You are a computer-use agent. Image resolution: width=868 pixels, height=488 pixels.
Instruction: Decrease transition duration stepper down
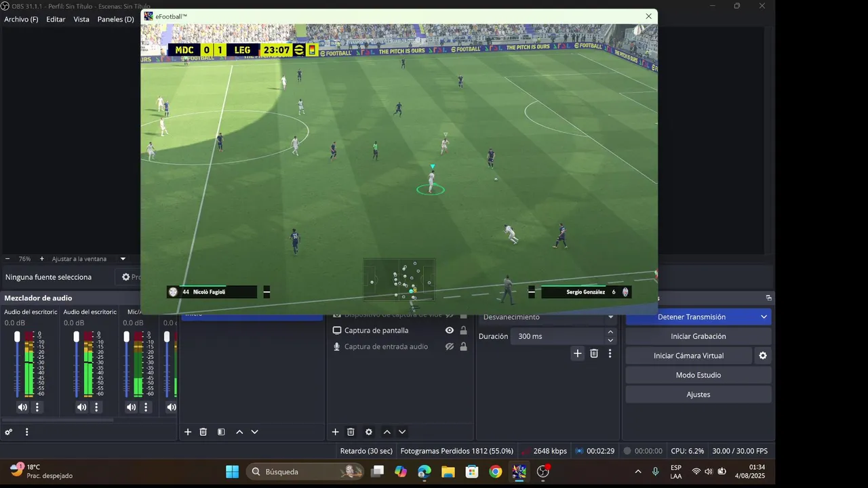pos(610,340)
